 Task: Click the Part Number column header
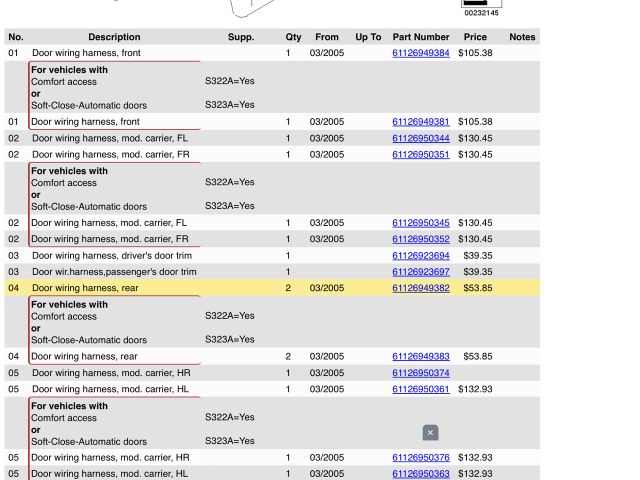click(x=420, y=37)
